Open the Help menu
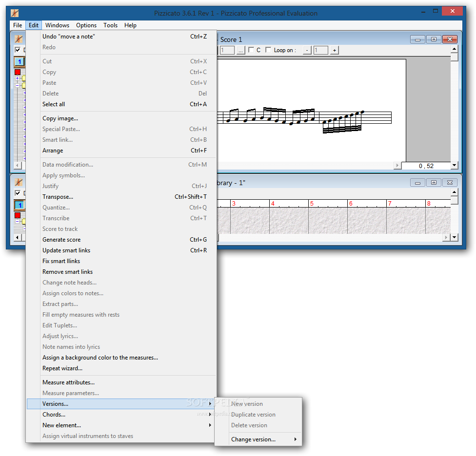 (130, 25)
